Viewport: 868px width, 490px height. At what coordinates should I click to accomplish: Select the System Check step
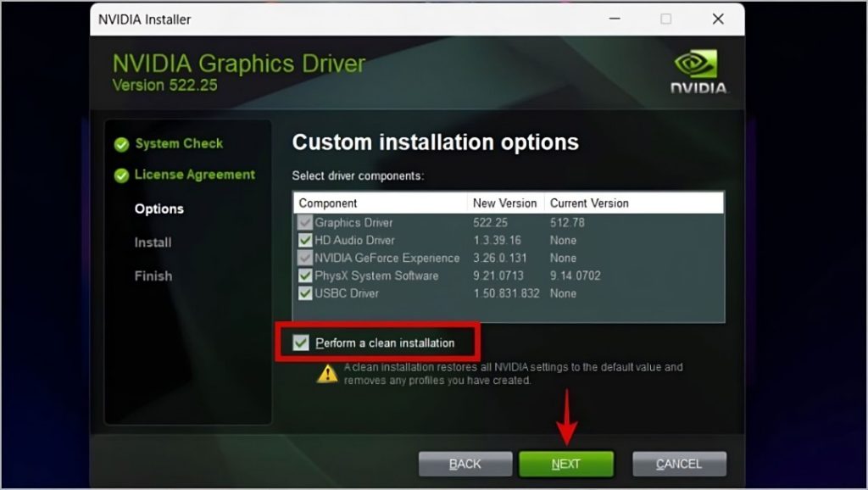pyautogui.click(x=179, y=143)
